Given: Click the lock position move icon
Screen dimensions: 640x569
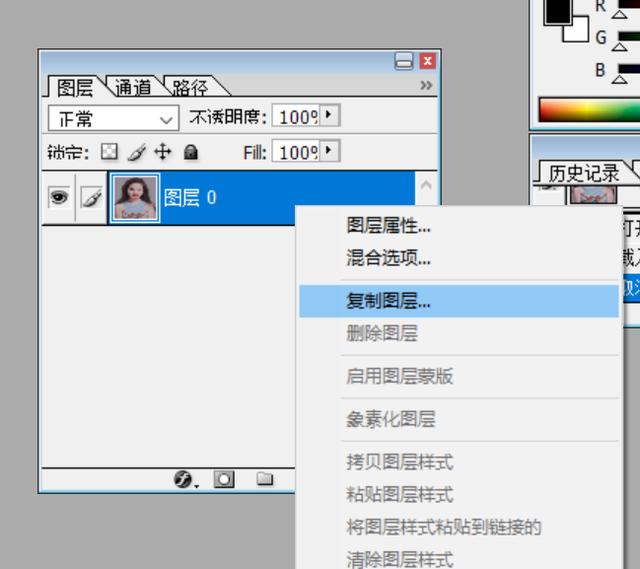Looking at the screenshot, I should 163,152.
